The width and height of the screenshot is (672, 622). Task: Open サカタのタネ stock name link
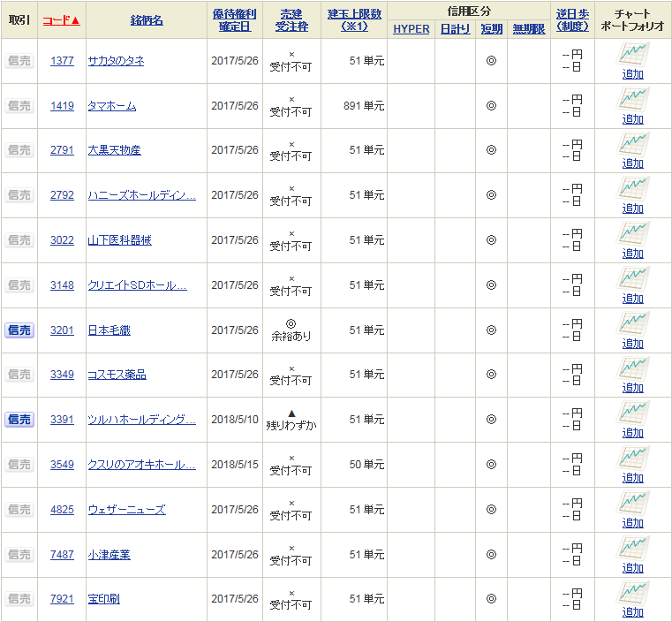tap(117, 61)
